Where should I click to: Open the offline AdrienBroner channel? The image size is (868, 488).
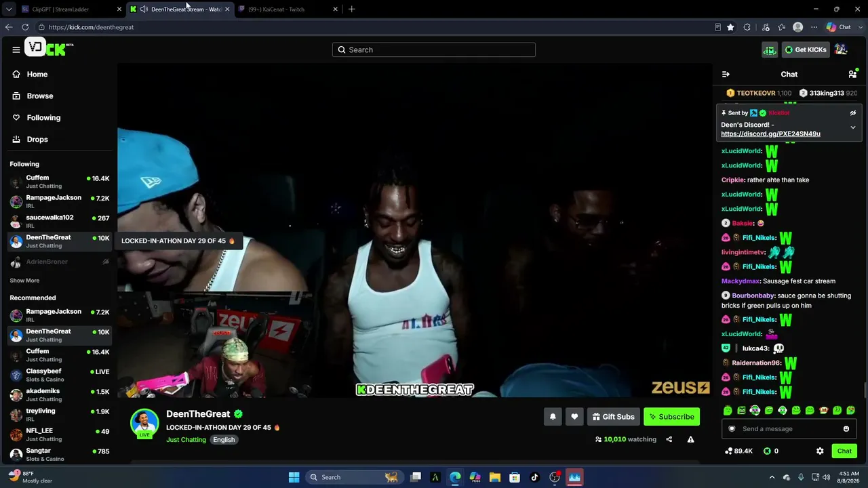[60, 262]
